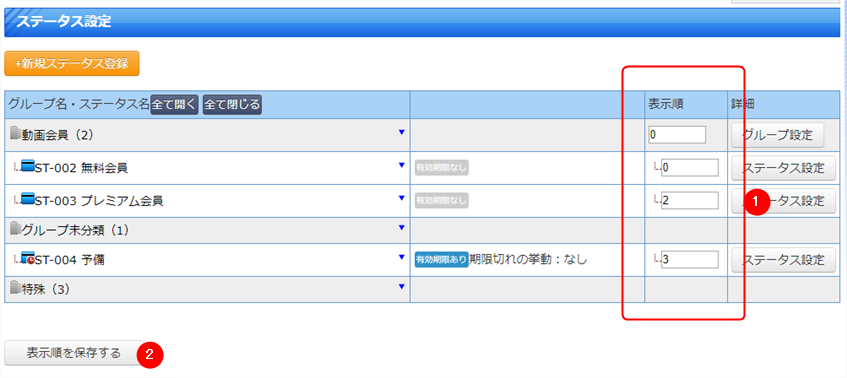
Task: Click the 有効期限あり badge on ST-004
Action: coord(441,259)
